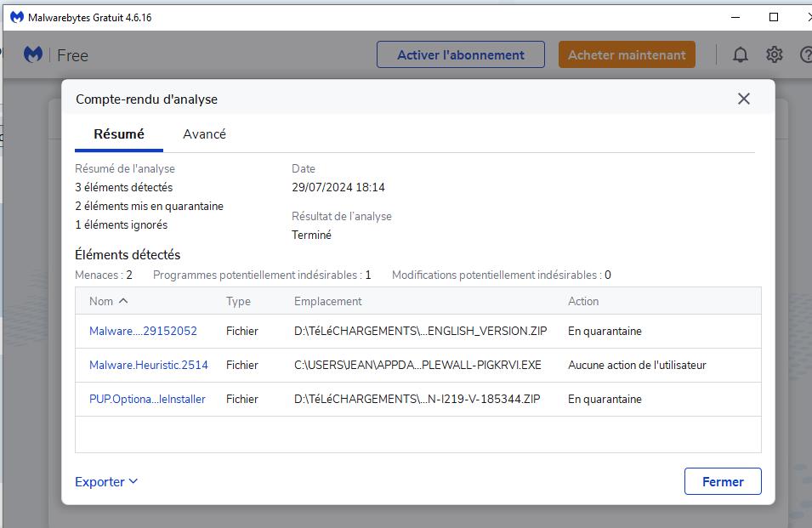812x528 pixels.
Task: Sort by the Action column header
Action: (x=583, y=301)
